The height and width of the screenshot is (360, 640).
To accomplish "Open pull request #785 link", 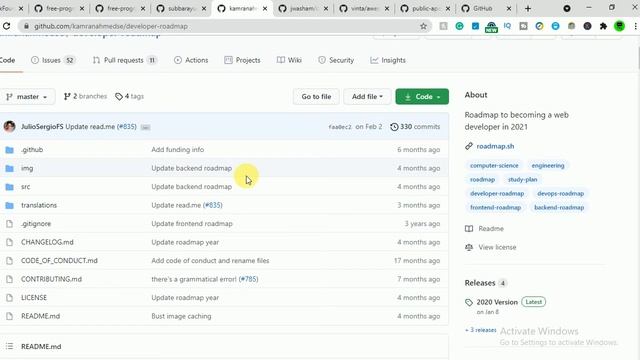I will [x=248, y=279].
